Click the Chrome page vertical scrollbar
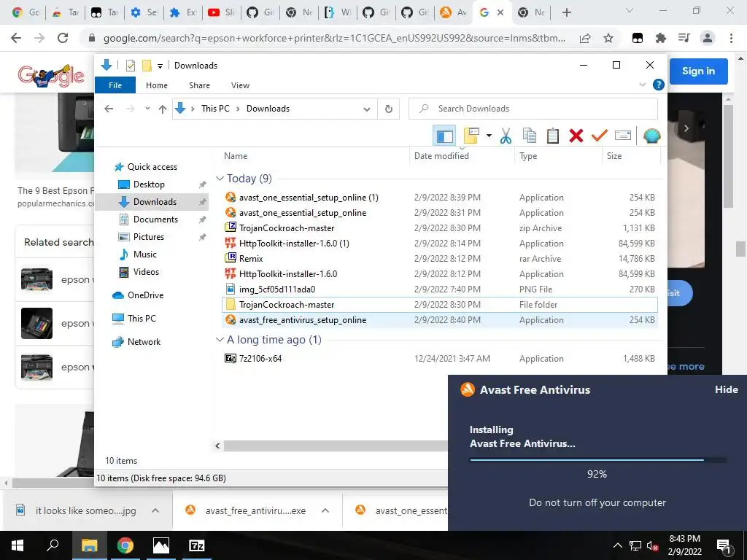This screenshot has height=560, width=747. tap(741, 249)
